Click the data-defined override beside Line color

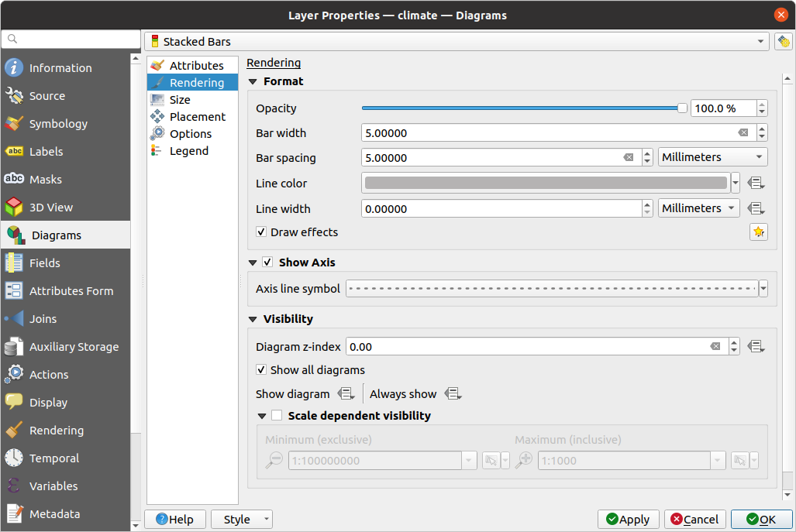(x=758, y=183)
